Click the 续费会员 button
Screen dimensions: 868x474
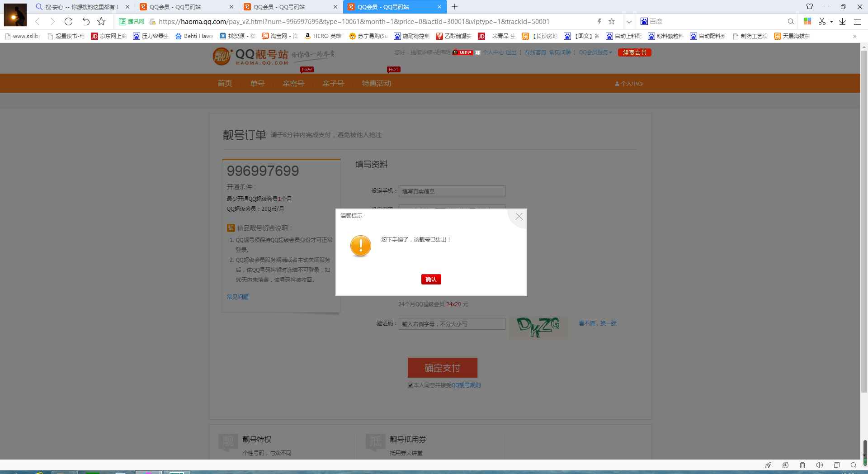tap(635, 52)
